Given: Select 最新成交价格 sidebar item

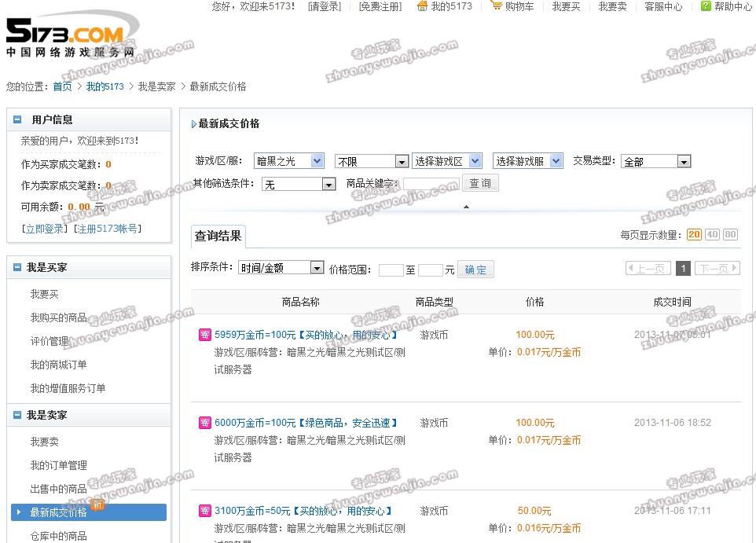Looking at the screenshot, I should (89, 512).
